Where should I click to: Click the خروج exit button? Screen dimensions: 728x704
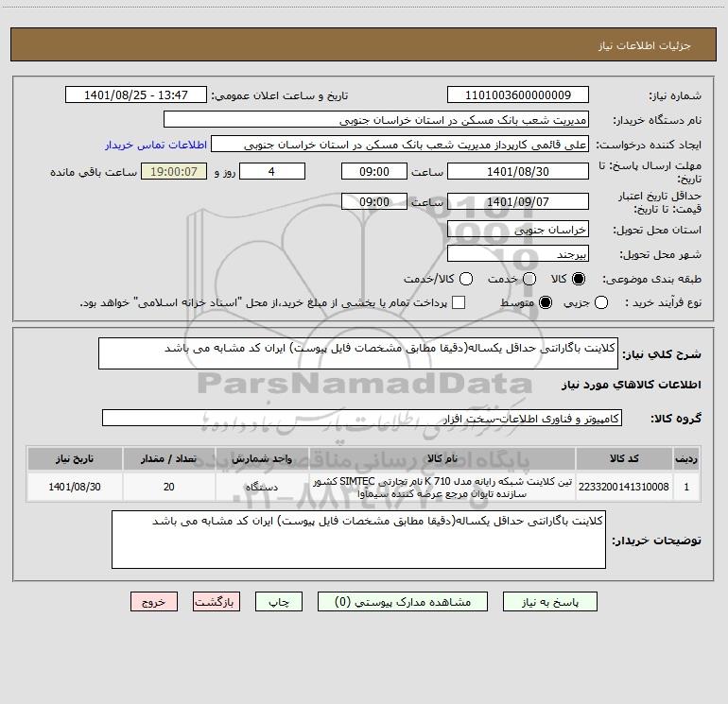(x=154, y=602)
